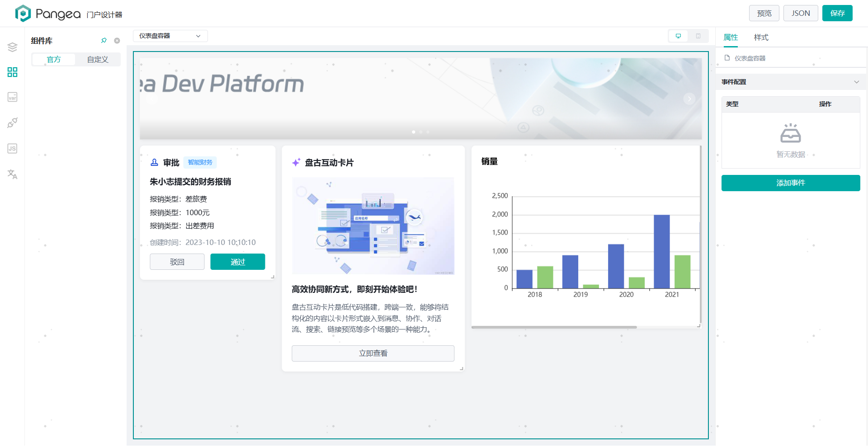Click the Dev Platform banner image
This screenshot has width=868, height=447.
coord(420,99)
